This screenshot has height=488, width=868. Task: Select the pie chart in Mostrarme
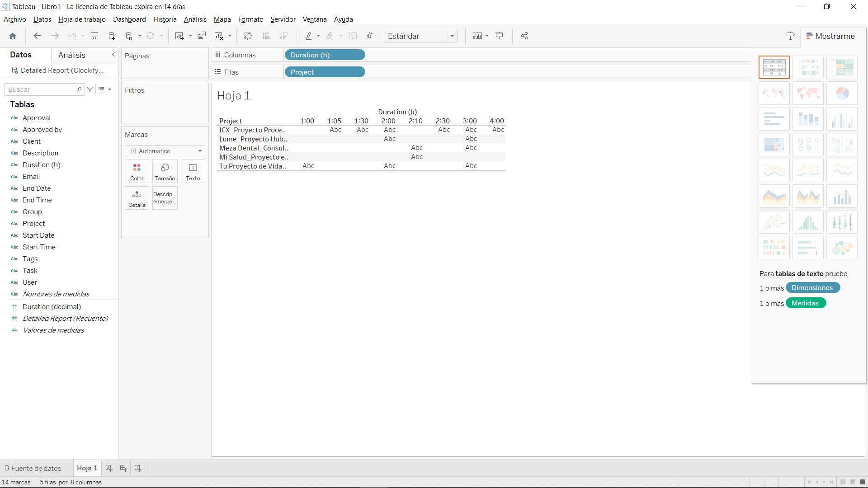842,93
